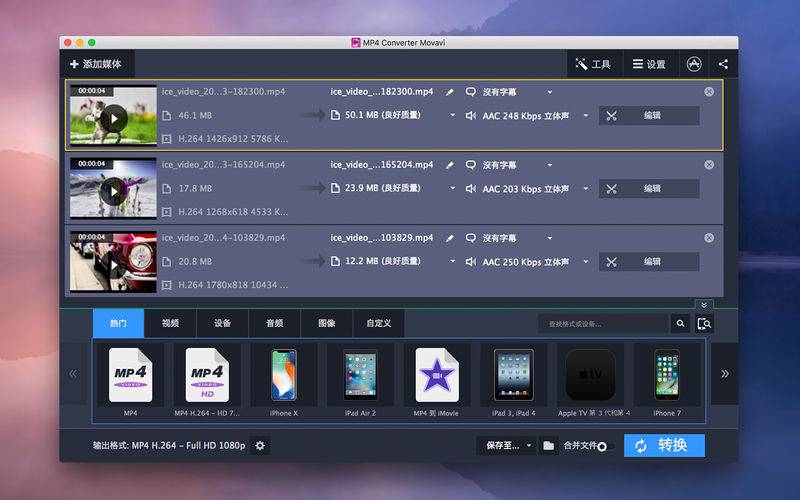Switch to Custom (自定义) tab
Viewport: 800px width, 500px height.
point(379,323)
